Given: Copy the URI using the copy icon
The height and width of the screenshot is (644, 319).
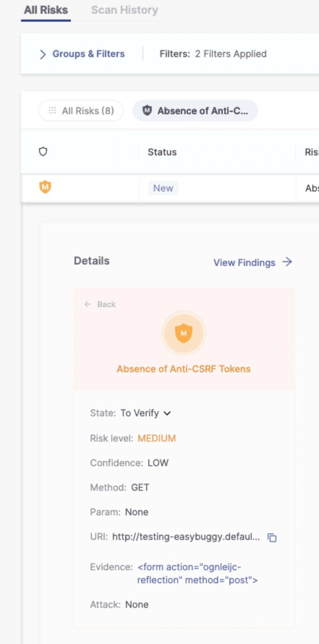Looking at the screenshot, I should click(272, 537).
